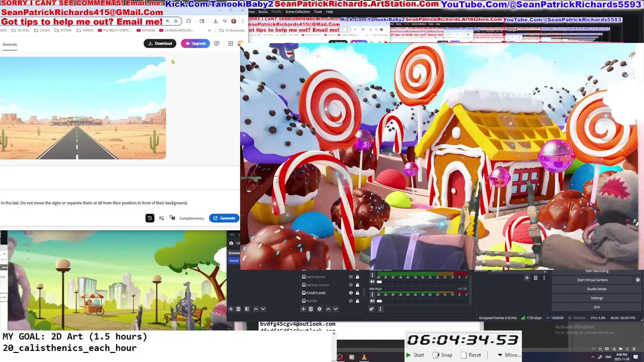Select the Generate tab
This screenshot has height=362, width=644.
click(x=10, y=44)
